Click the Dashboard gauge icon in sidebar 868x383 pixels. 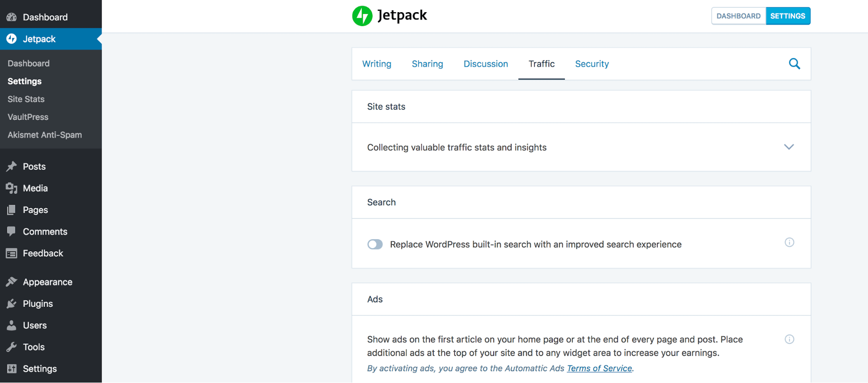[12, 17]
